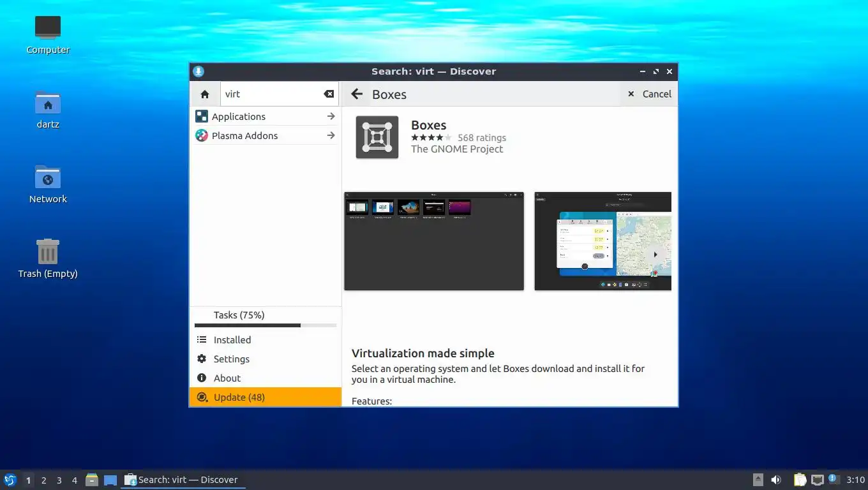Open Update (48) page
Viewport: 868px width, 490px height.
pos(266,397)
